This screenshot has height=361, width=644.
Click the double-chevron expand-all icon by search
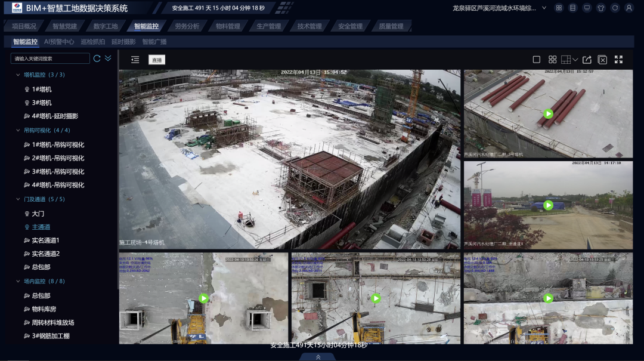[108, 58]
